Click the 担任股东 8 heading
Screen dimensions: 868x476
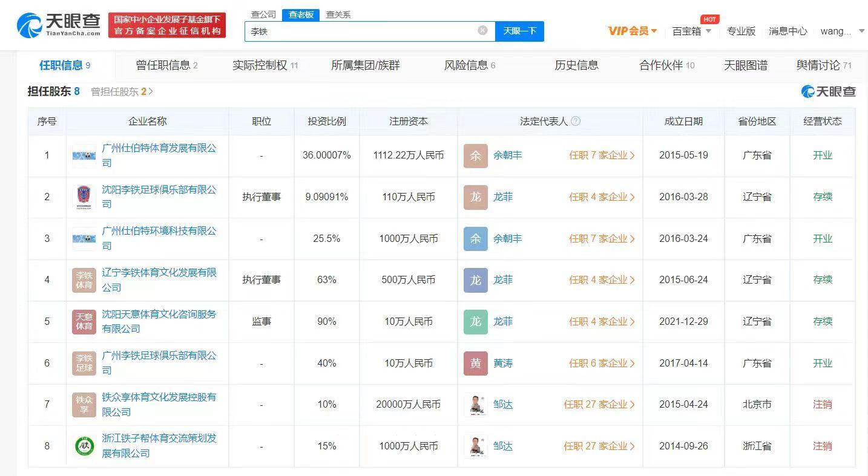coord(53,91)
